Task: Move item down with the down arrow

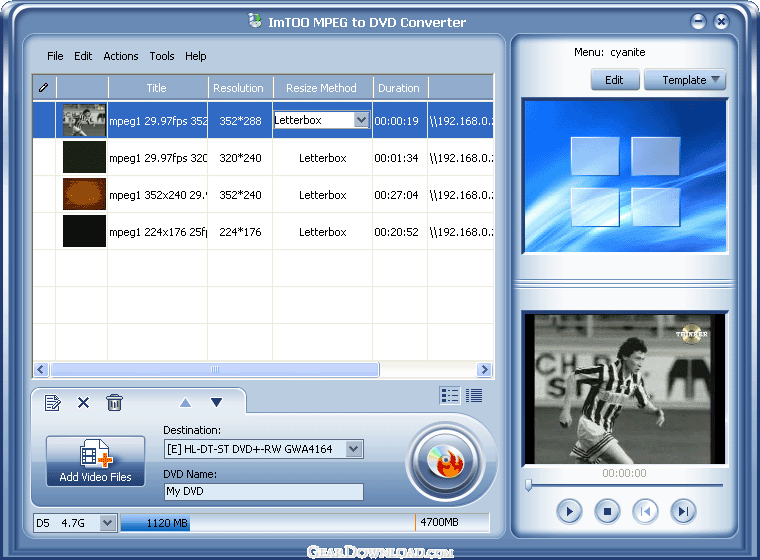Action: [x=217, y=402]
